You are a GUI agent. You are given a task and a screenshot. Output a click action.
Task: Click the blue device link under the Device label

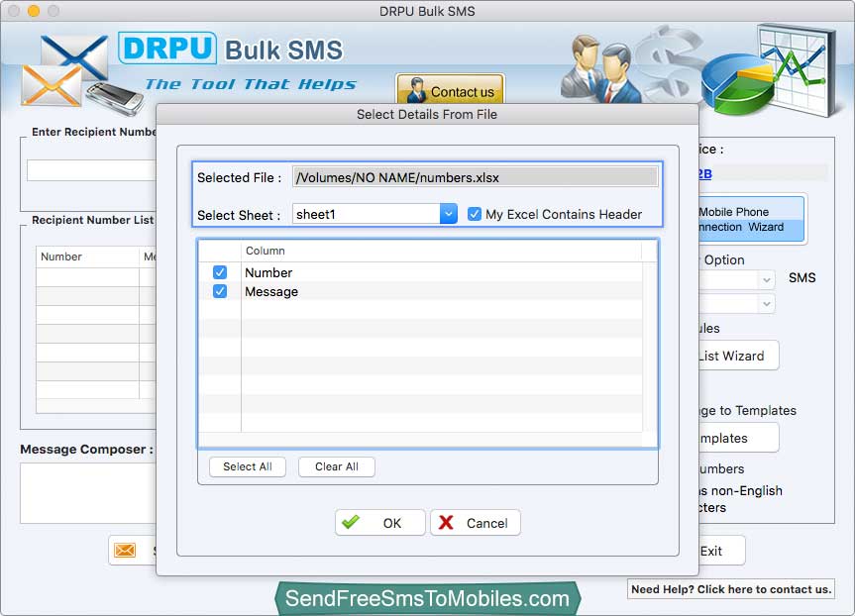coord(705,173)
